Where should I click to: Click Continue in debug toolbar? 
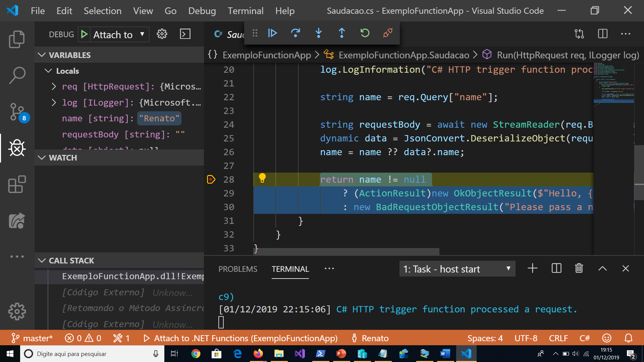(x=273, y=33)
